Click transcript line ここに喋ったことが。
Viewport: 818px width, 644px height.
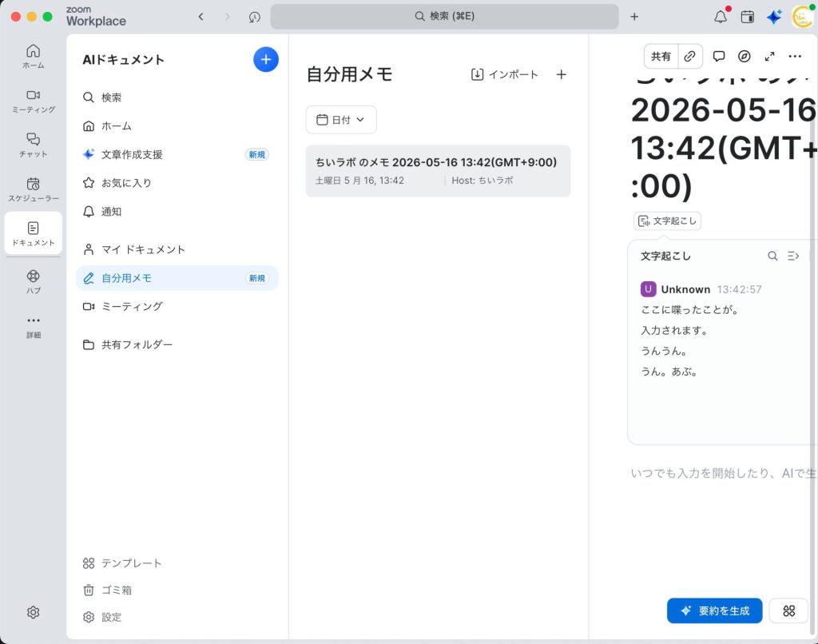click(689, 309)
